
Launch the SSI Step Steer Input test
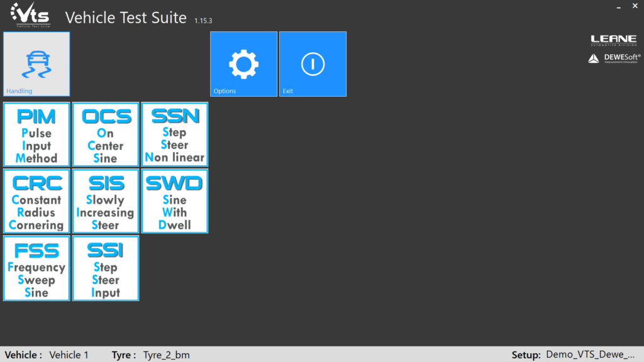106,268
